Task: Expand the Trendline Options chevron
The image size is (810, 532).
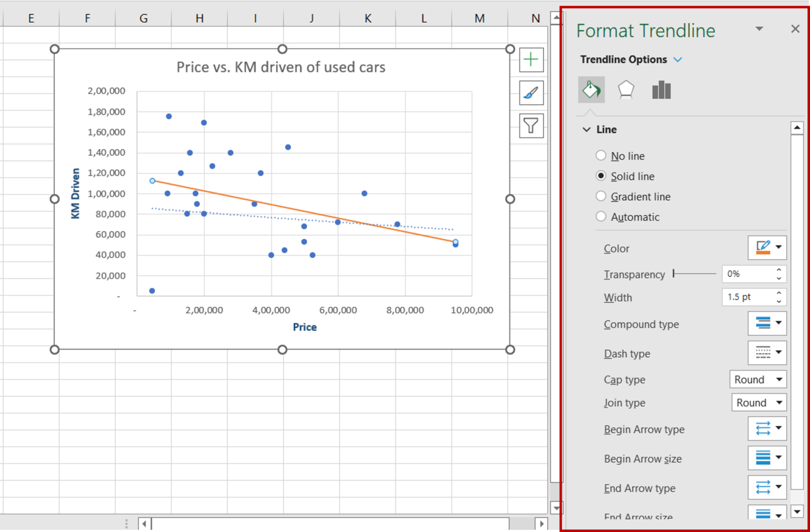Action: click(x=678, y=59)
